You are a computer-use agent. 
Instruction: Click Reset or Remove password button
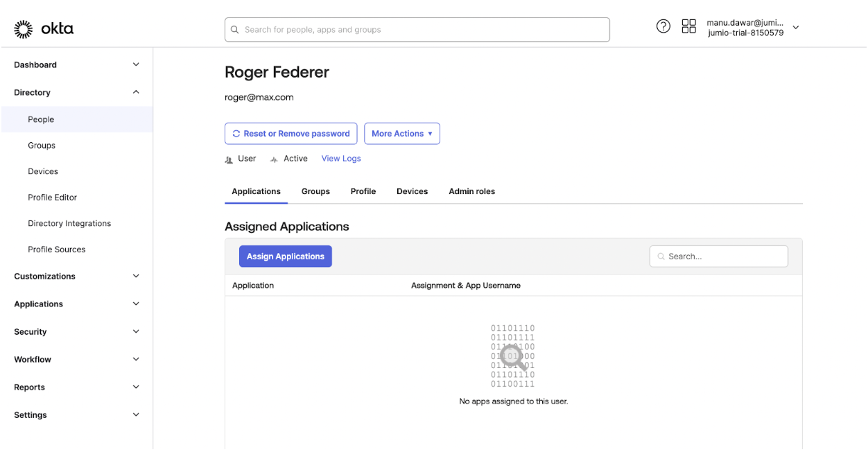pyautogui.click(x=291, y=134)
